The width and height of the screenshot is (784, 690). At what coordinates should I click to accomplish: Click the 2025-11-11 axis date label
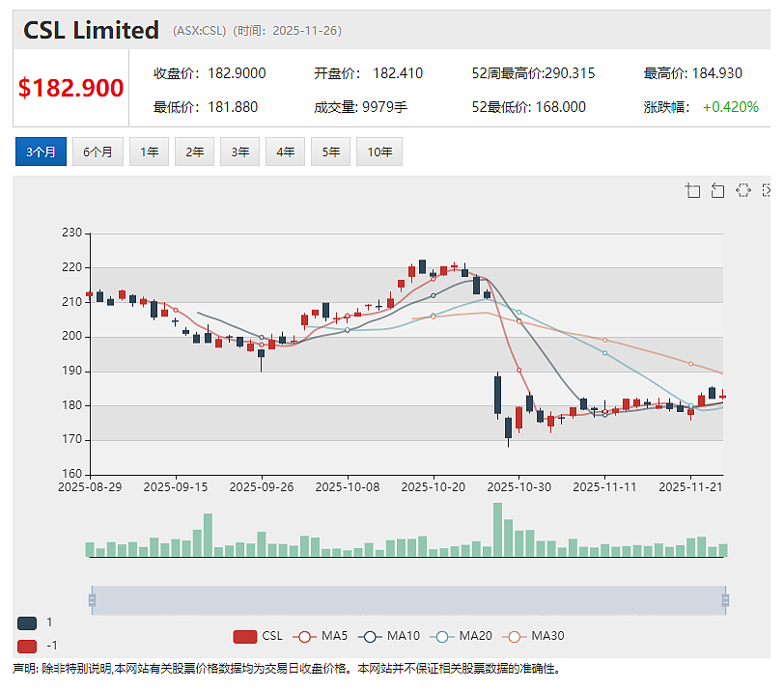click(x=604, y=487)
